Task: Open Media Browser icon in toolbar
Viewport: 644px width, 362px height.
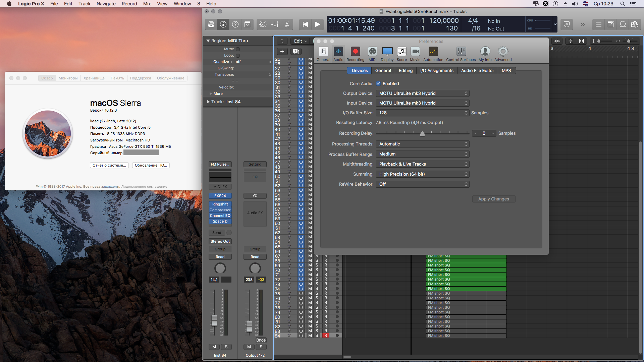Action: [635, 24]
